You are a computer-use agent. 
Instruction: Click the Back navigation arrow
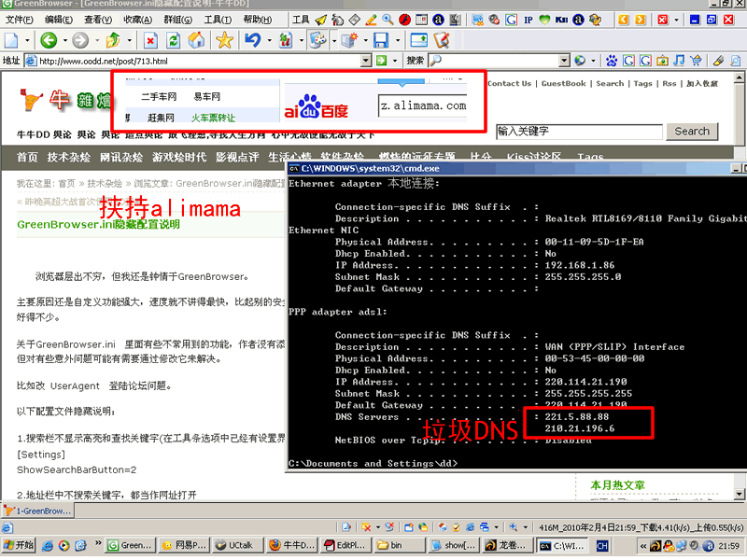(x=49, y=40)
